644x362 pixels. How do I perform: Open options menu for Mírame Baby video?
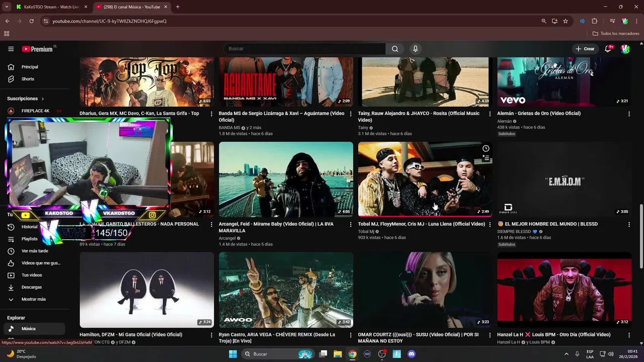click(351, 225)
